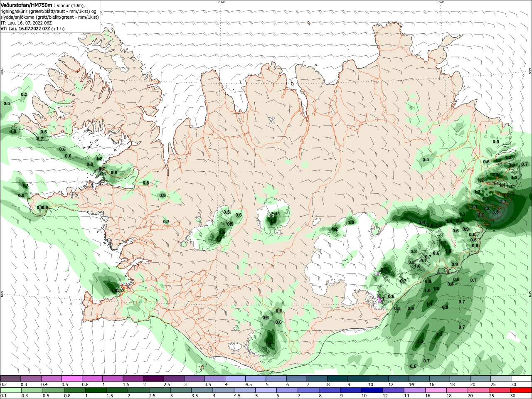Click the 3.7 precipitation value on the map
This screenshot has width=532, height=399.
tap(503, 202)
